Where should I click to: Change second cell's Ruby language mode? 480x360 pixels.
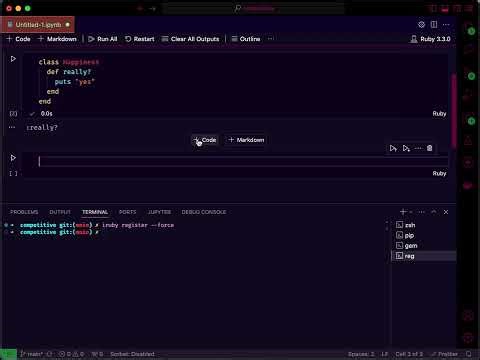coord(439,173)
